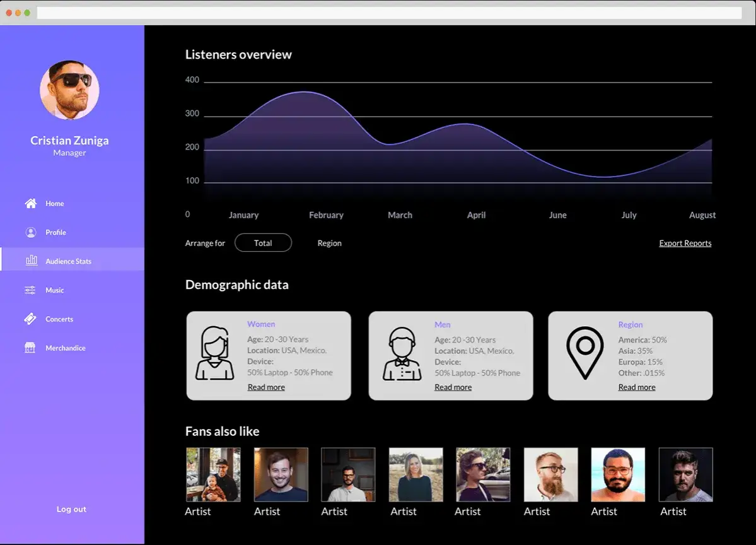The image size is (756, 545).
Task: Click the Men card title
Action: point(443,325)
